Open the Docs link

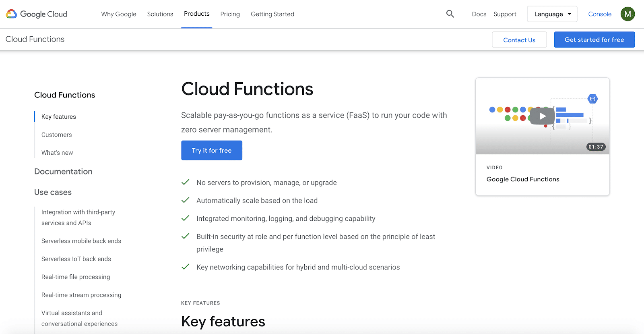[479, 14]
